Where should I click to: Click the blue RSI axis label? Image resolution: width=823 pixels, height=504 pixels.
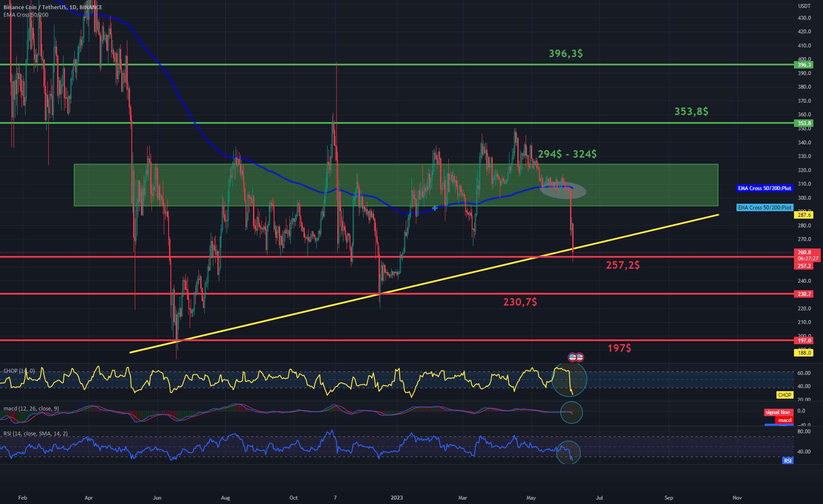click(788, 461)
